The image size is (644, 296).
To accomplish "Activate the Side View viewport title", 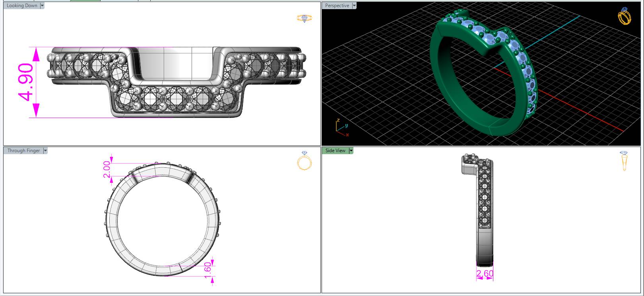I will [x=336, y=151].
